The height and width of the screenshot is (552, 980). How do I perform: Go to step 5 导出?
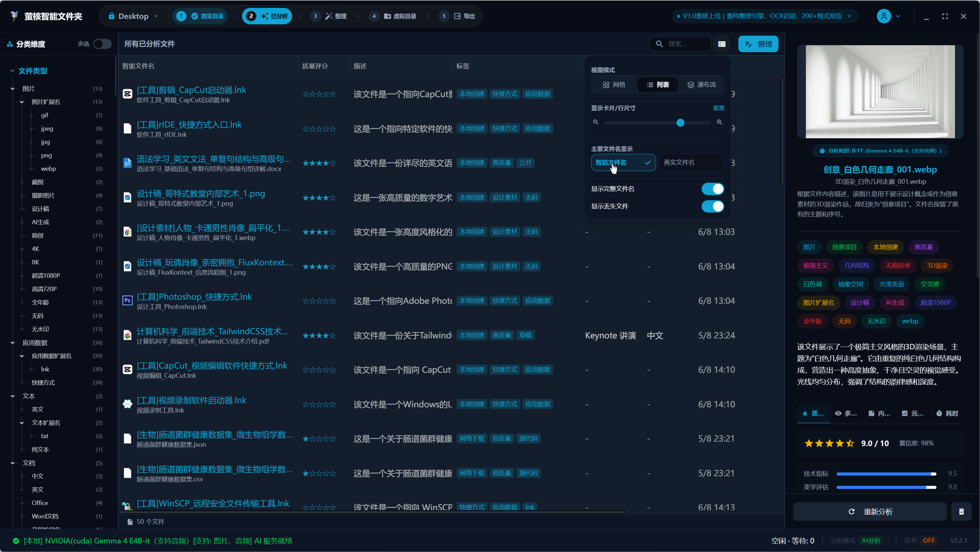[x=457, y=16]
